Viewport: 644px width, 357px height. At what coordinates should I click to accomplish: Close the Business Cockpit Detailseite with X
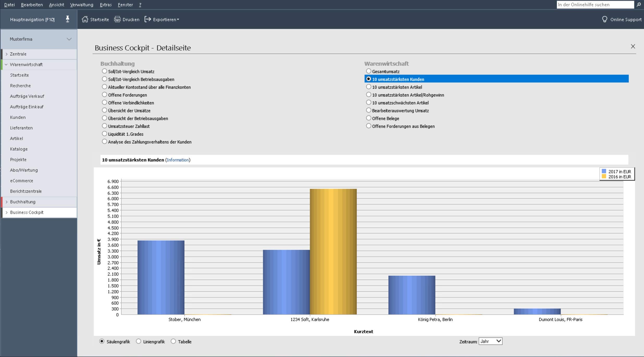coord(633,46)
